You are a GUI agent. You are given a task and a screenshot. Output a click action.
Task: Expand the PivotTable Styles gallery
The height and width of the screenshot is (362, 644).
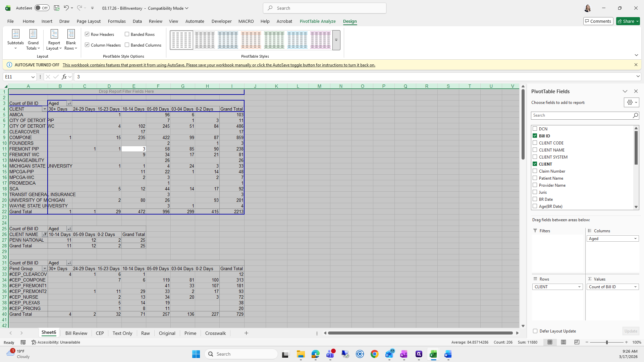pos(336,40)
